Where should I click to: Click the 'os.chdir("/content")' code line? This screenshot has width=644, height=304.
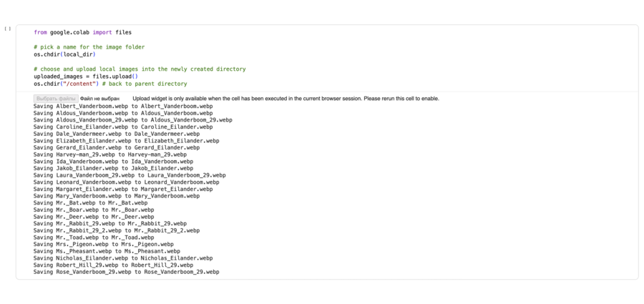[66, 84]
